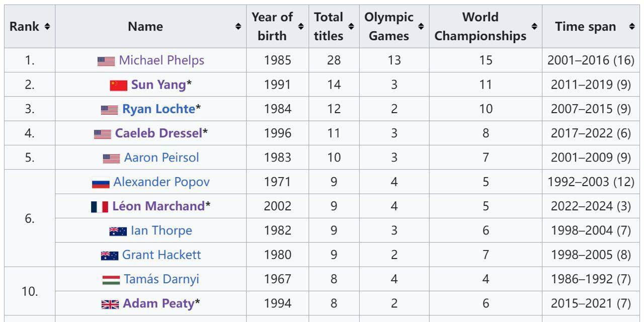Sort table by Rank column arrows
Screen dimensions: 644x322
point(47,27)
